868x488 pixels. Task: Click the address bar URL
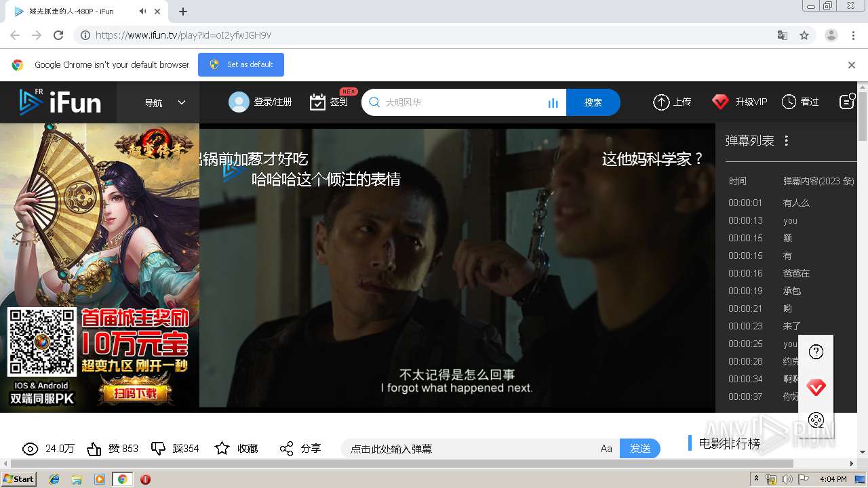[x=183, y=35]
